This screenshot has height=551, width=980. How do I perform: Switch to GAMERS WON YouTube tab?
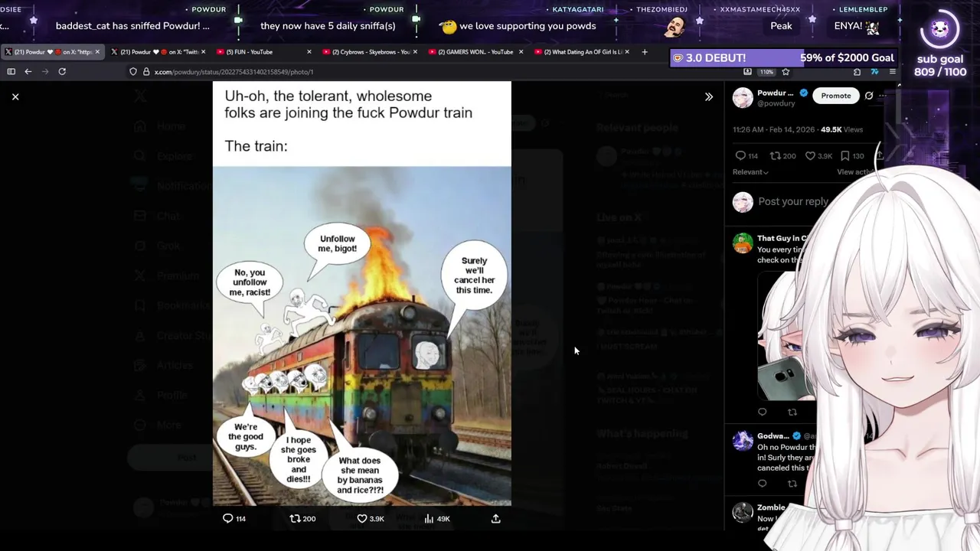tap(475, 52)
